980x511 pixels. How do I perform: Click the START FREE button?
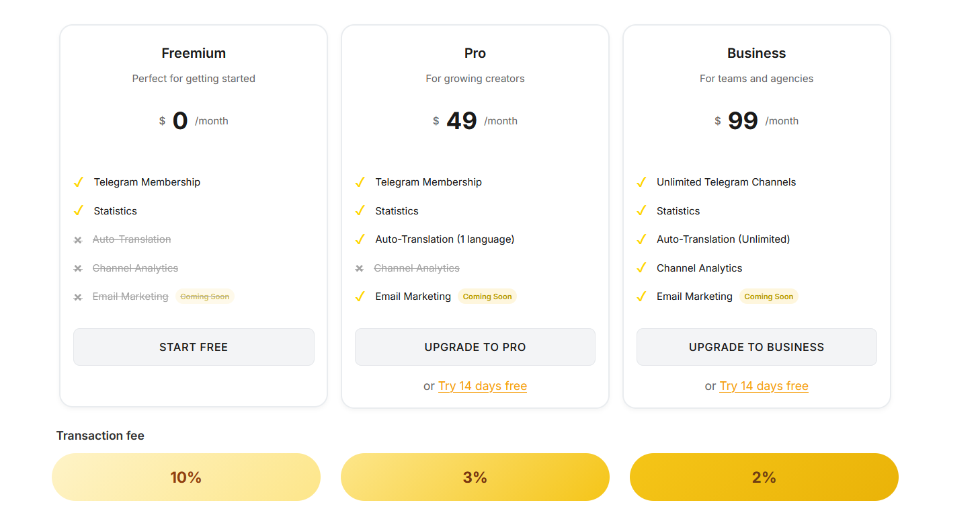click(194, 347)
